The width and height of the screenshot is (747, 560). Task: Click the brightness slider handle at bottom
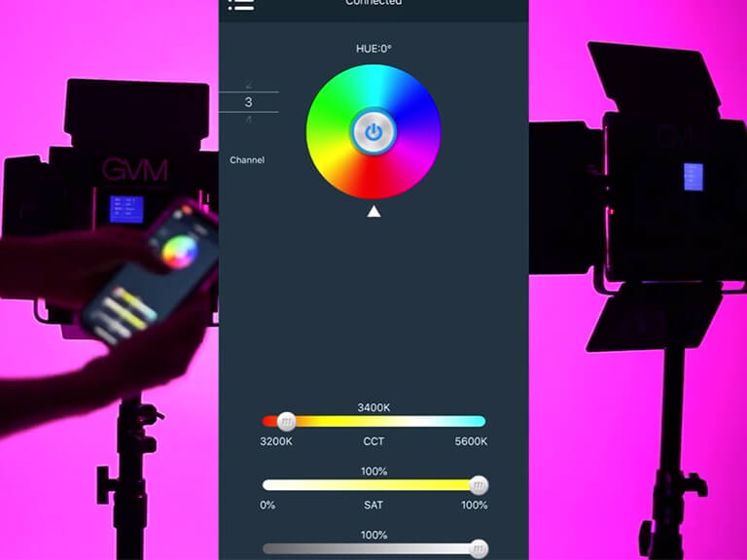(479, 549)
